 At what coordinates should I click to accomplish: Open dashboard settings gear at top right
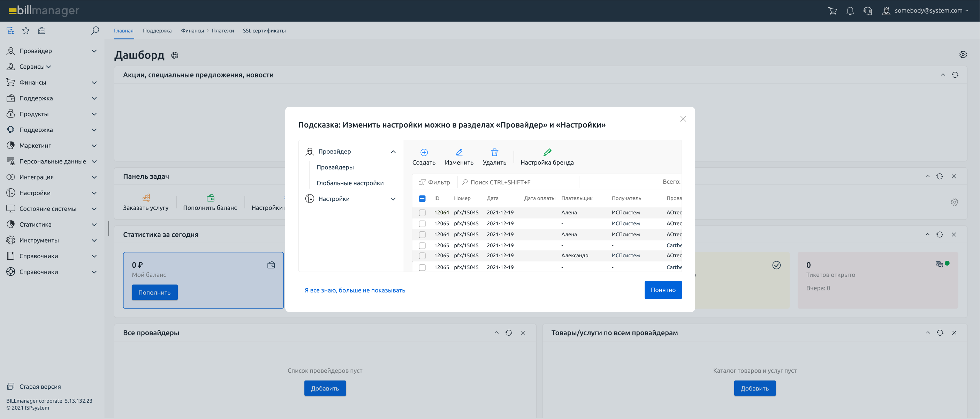[x=963, y=55]
